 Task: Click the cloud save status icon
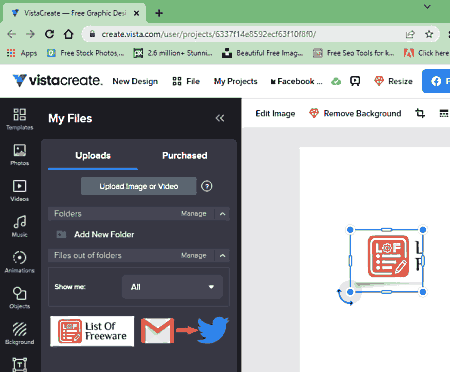[x=336, y=81]
